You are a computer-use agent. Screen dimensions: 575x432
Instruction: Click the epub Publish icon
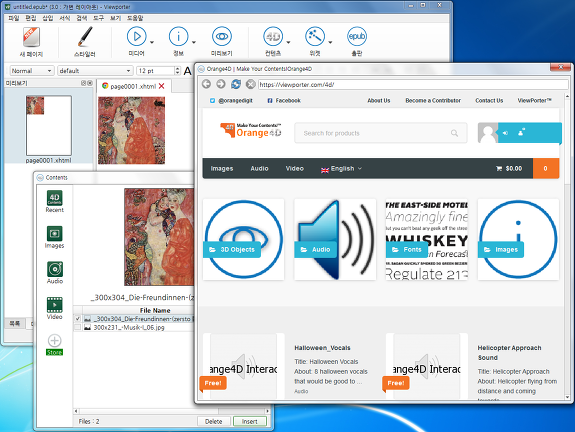point(356,36)
